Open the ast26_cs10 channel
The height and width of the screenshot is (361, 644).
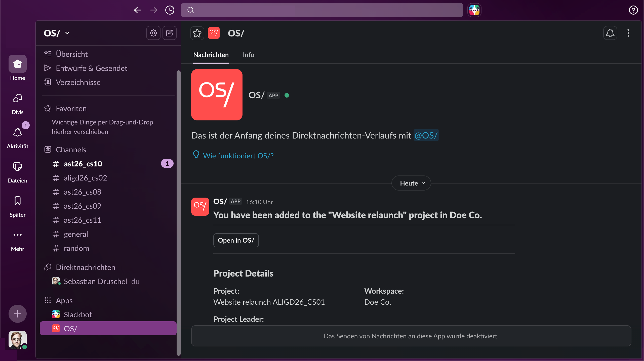pos(83,164)
